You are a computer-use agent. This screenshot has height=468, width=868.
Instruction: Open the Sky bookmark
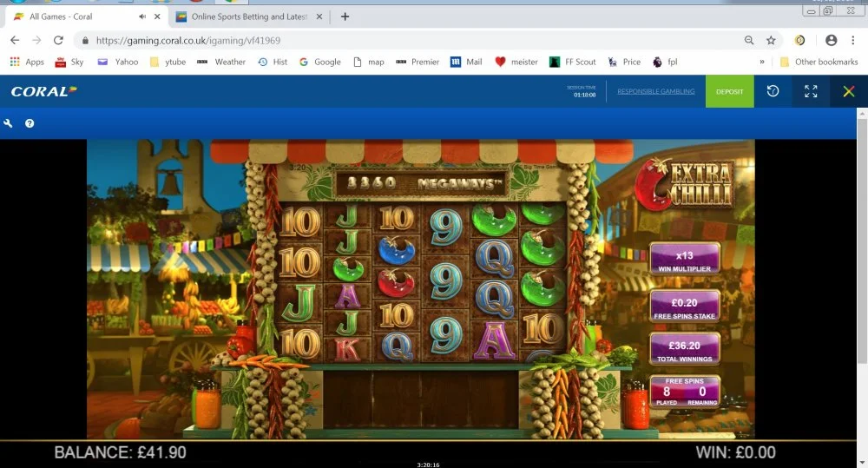[69, 62]
